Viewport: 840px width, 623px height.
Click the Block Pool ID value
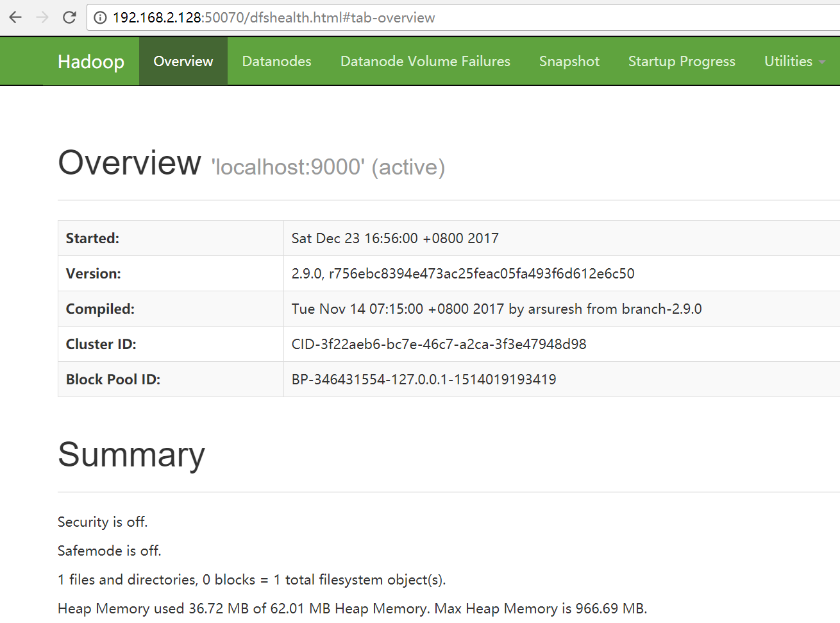(424, 380)
